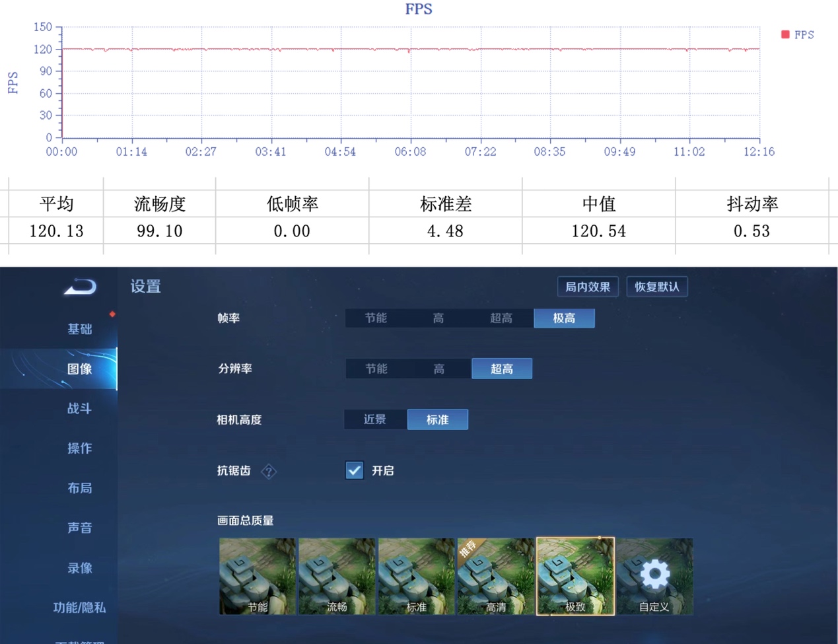Pick the 流畅 graphics quality thumbnail
The width and height of the screenshot is (838, 644).
click(337, 577)
